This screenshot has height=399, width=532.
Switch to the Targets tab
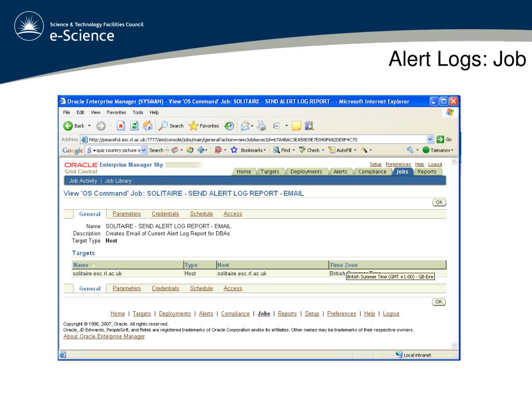[270, 171]
